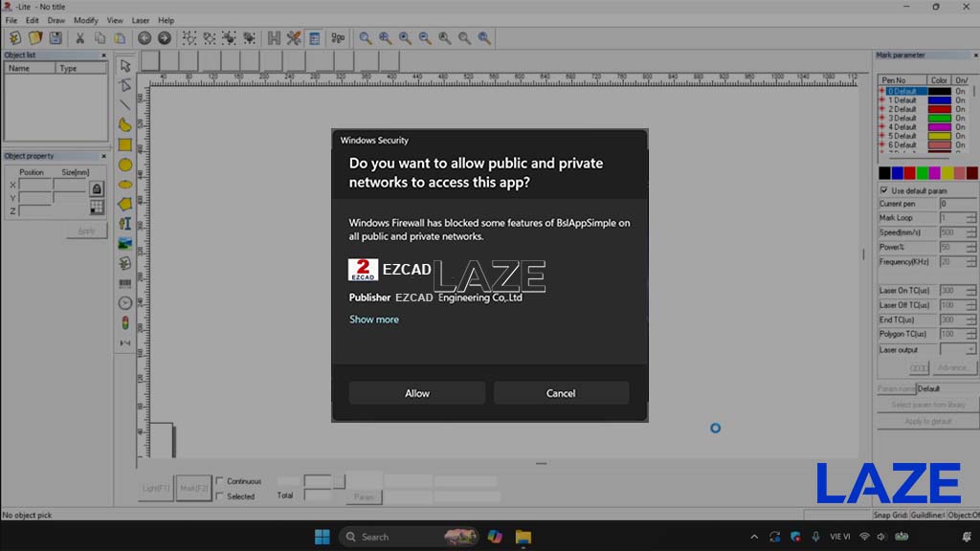Screen dimensions: 980x551
Task: Select the Text tool in the draw toolbar
Action: pos(125,224)
